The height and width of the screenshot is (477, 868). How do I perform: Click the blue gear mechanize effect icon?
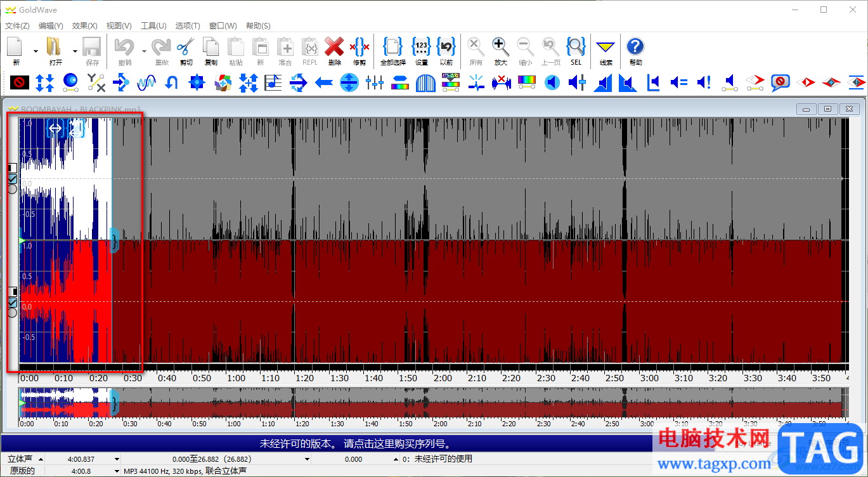point(197,82)
